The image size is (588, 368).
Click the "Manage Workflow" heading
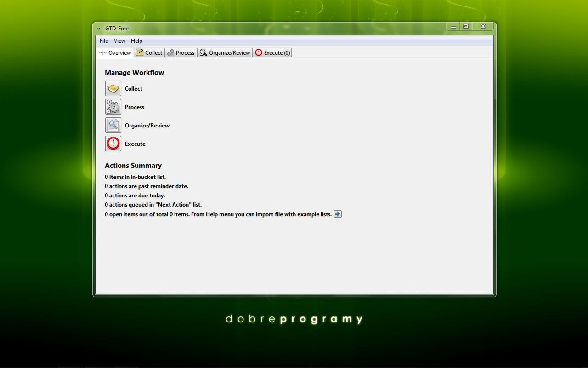[x=134, y=73]
